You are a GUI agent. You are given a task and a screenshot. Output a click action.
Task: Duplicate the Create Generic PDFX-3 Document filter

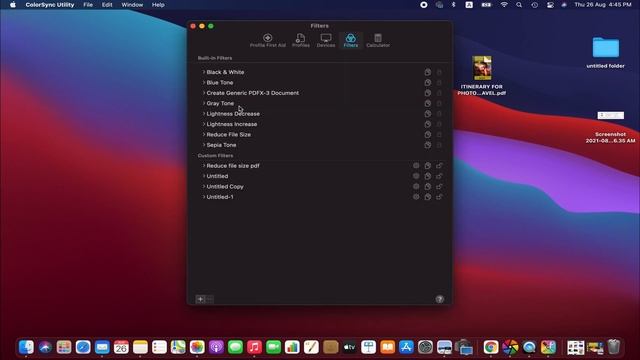[427, 93]
